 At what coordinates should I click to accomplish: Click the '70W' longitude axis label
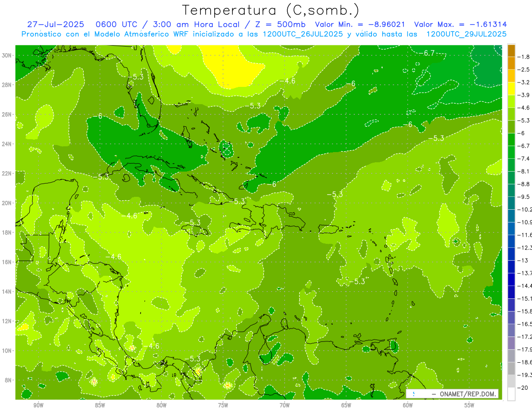285,405
